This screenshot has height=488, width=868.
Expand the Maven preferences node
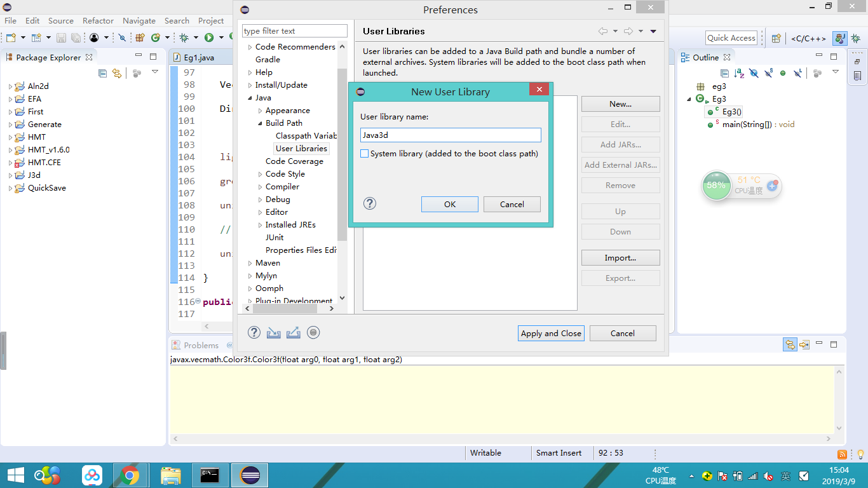click(x=250, y=262)
